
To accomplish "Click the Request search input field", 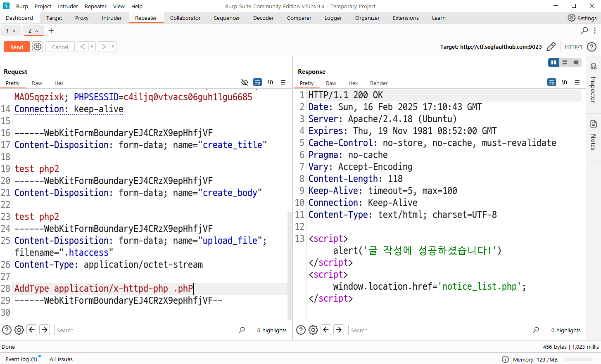I will [x=151, y=330].
